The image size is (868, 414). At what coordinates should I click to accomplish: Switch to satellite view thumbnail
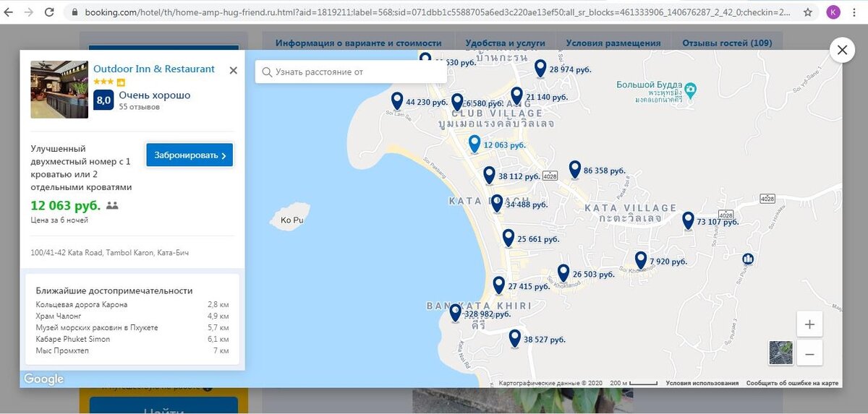[780, 353]
